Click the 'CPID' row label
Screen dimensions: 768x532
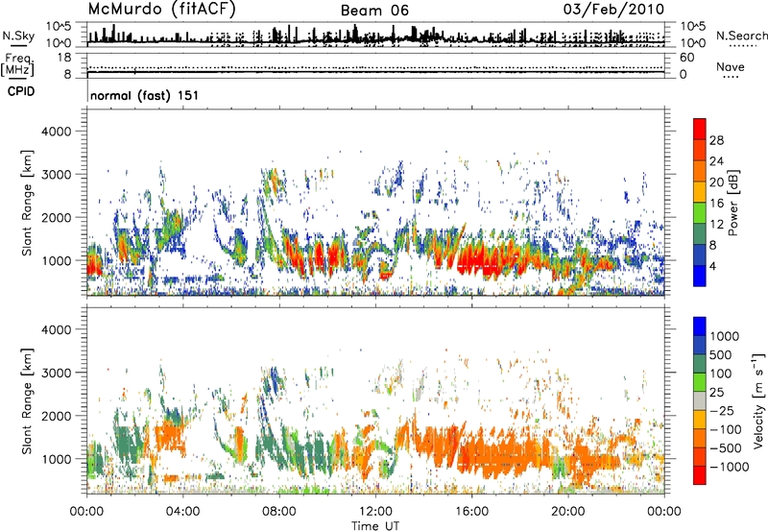pos(21,91)
